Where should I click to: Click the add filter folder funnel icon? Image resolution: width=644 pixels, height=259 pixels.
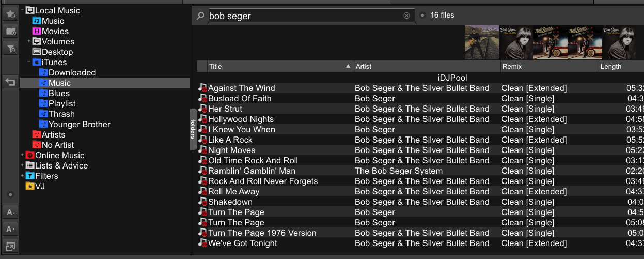(x=10, y=48)
